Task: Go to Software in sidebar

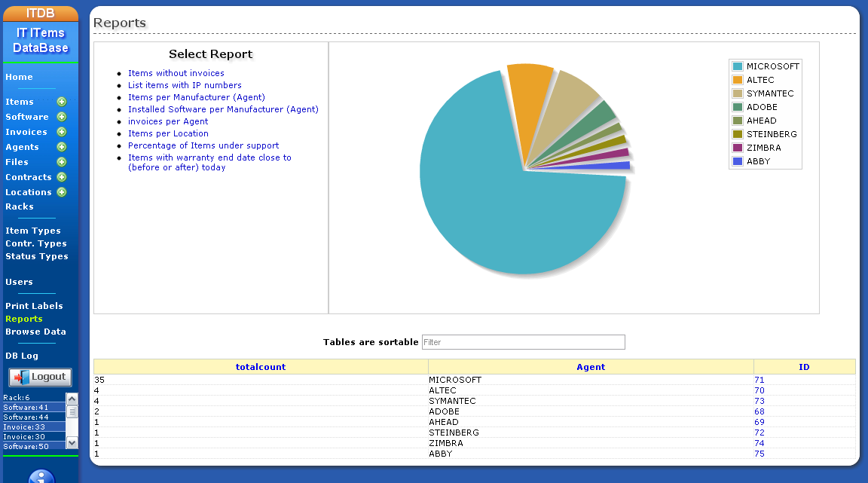Action: [x=26, y=117]
